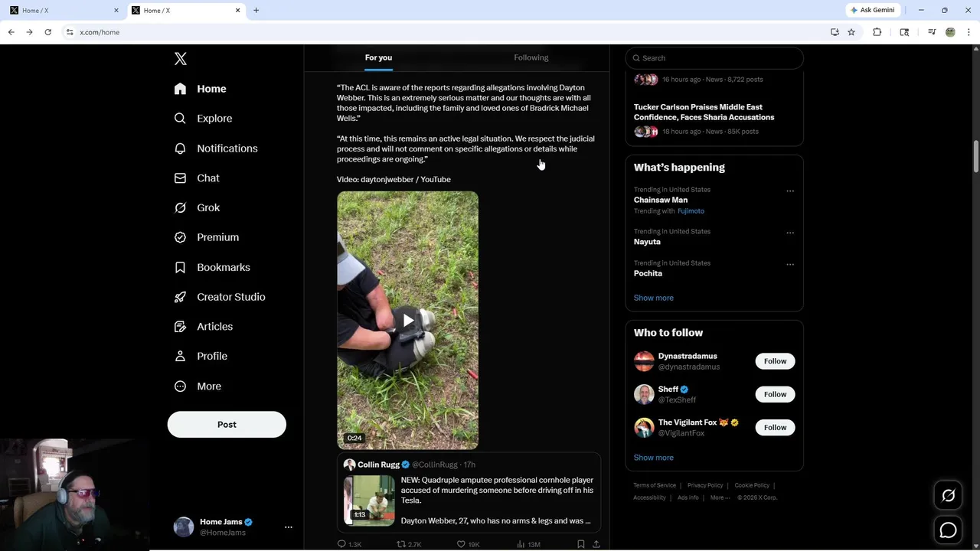Open the Explore page

point(203,119)
